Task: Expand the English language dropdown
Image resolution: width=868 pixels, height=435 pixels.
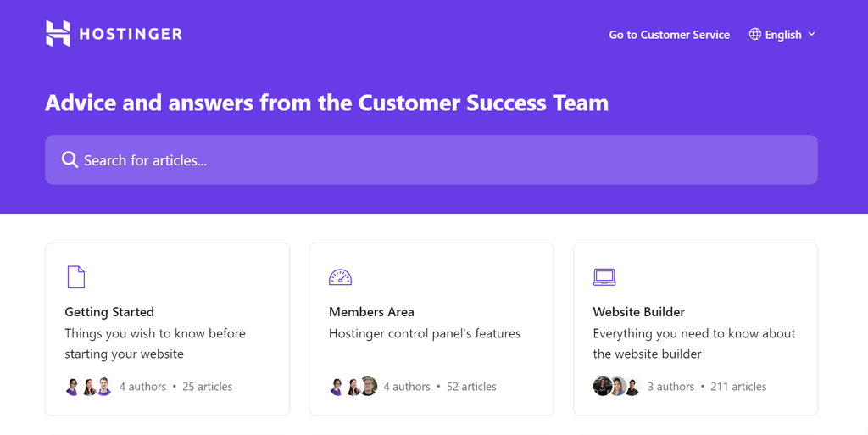Action: [782, 35]
